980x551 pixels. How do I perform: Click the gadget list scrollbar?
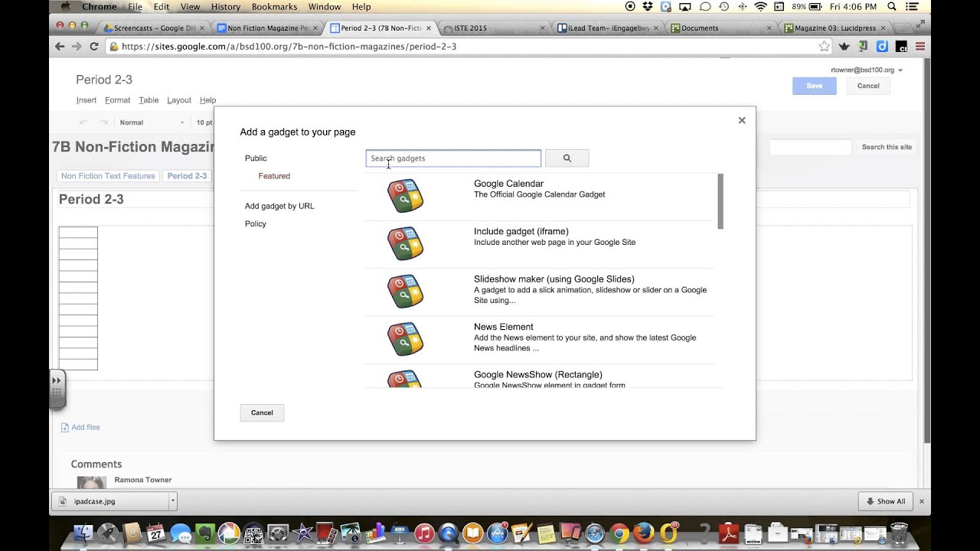point(720,201)
